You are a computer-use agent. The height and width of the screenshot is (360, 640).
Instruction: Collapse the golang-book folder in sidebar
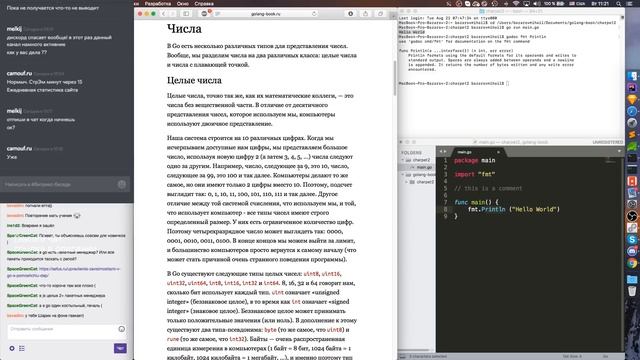[403, 175]
